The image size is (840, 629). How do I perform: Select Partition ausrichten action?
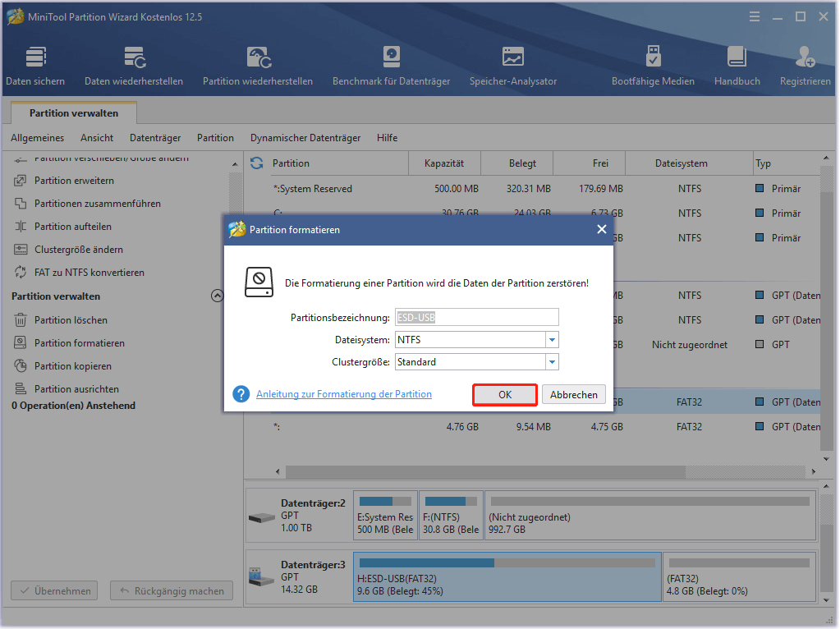pyautogui.click(x=76, y=389)
